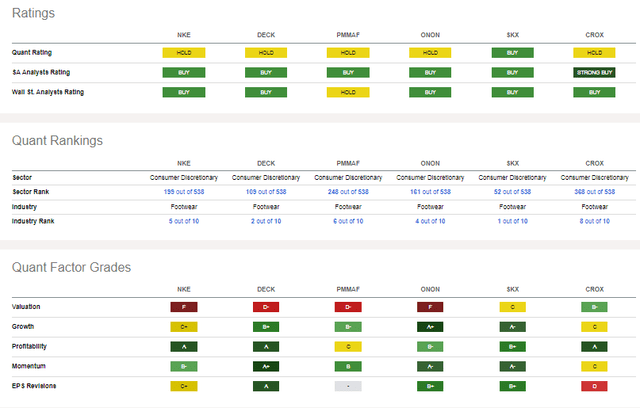Open ONON sector rank link 161 out of 538
The height and width of the screenshot is (408, 640).
430,192
